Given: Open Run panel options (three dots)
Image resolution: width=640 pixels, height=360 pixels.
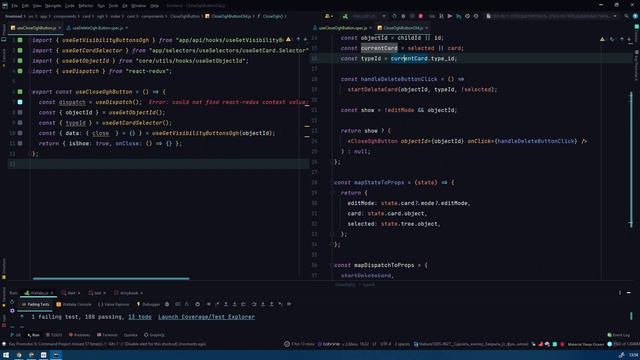Looking at the screenshot, I should click(x=620, y=293).
